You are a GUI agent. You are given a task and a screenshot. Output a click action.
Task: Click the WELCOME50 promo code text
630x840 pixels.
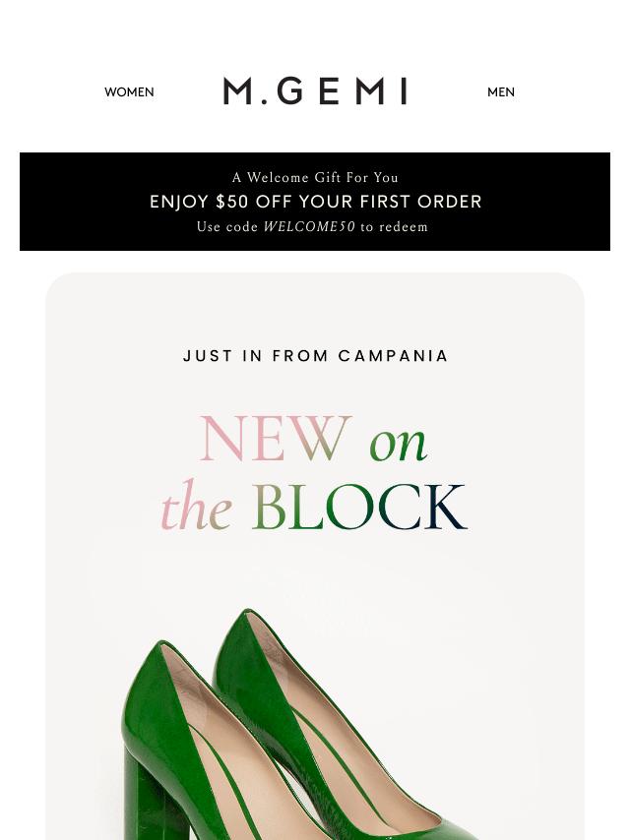(x=309, y=226)
